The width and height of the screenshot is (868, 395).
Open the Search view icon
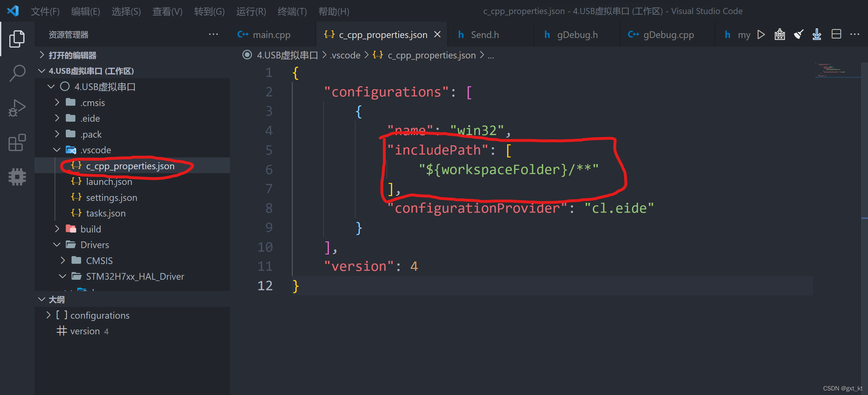tap(17, 73)
